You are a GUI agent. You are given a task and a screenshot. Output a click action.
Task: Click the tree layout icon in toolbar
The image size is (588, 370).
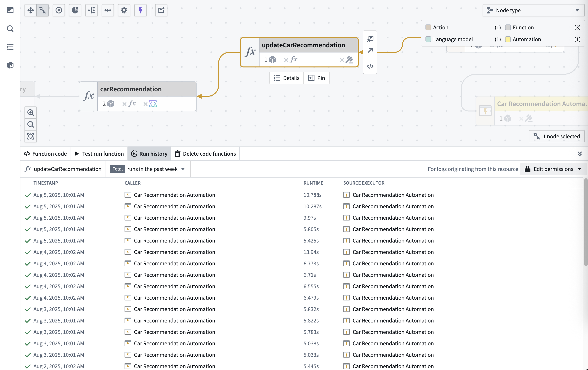pyautogui.click(x=91, y=10)
